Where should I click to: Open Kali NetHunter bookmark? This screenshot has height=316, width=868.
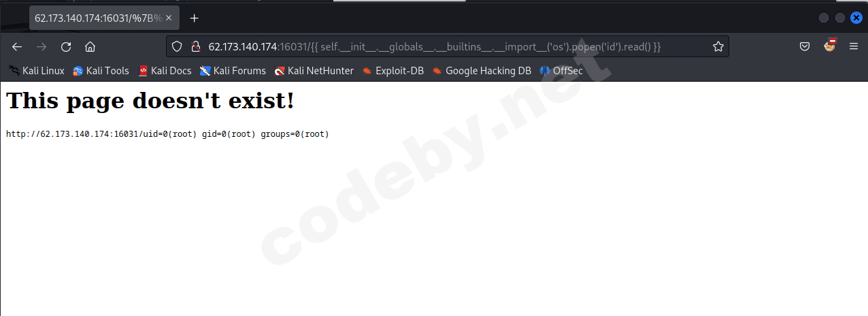[314, 71]
